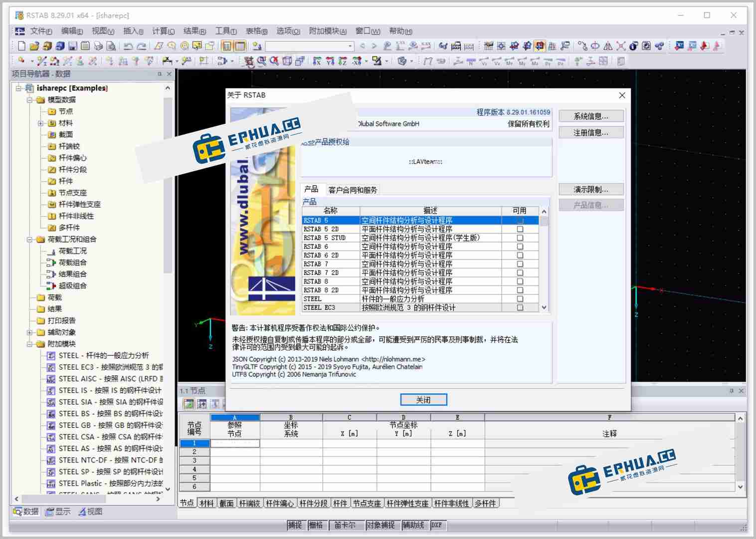Viewport: 756px width, 539px height.
Task: Click the zoom window magnifier icon
Action: pos(261,61)
